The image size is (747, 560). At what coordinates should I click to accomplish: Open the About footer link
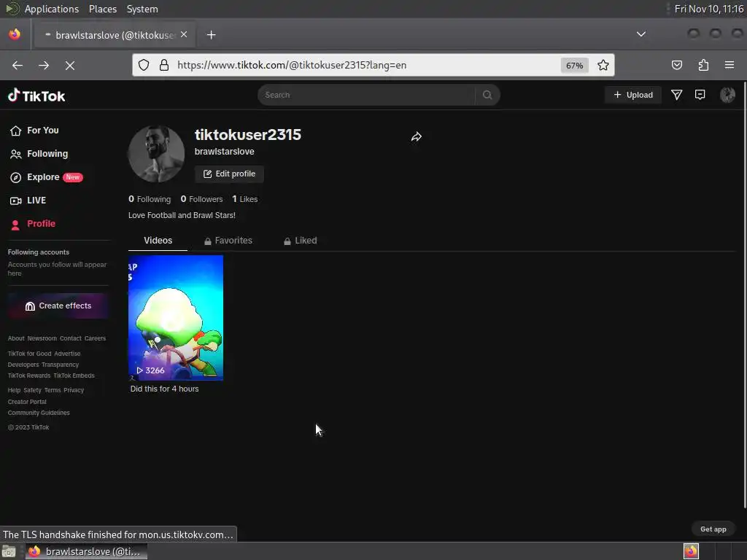coord(16,338)
